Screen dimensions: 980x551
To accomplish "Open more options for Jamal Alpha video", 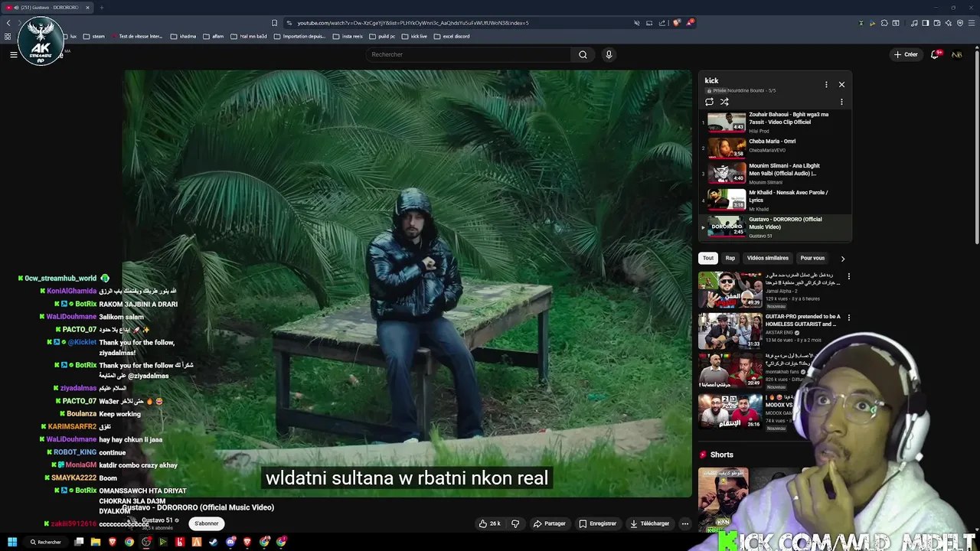I will [848, 276].
